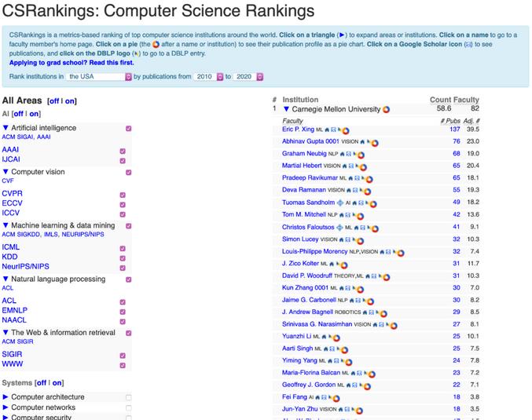Open Eric P. Xing's home page icon
This screenshot has height=420, width=532.
click(327, 130)
